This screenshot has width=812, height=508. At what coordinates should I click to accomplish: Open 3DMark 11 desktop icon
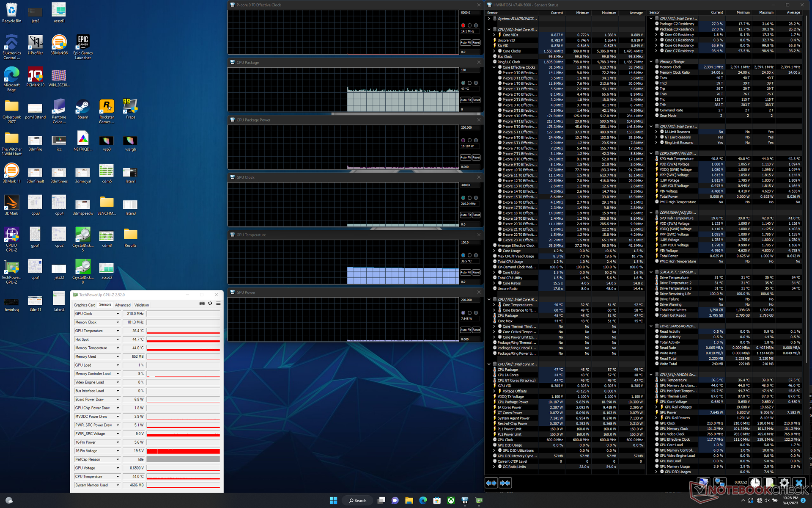12,173
